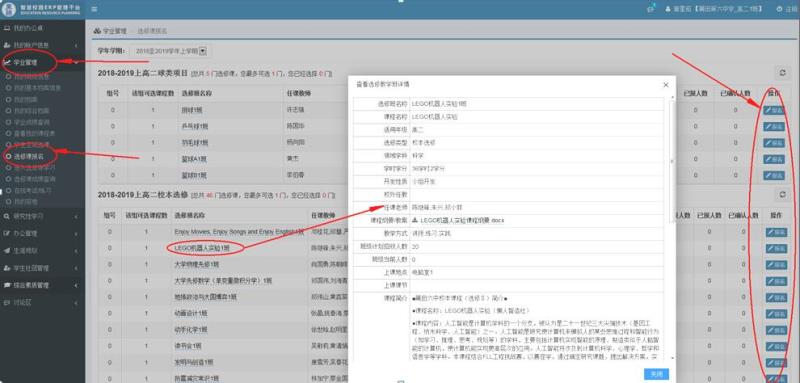Open 选修课报名 sidebar item

pos(28,156)
